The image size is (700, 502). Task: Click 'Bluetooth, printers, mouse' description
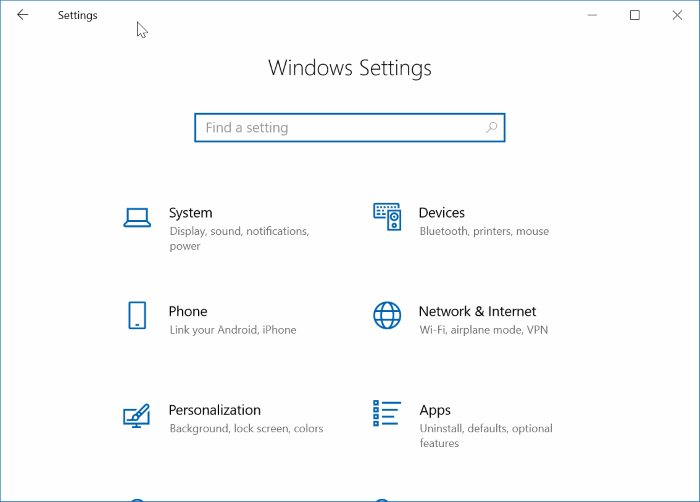pos(484,231)
